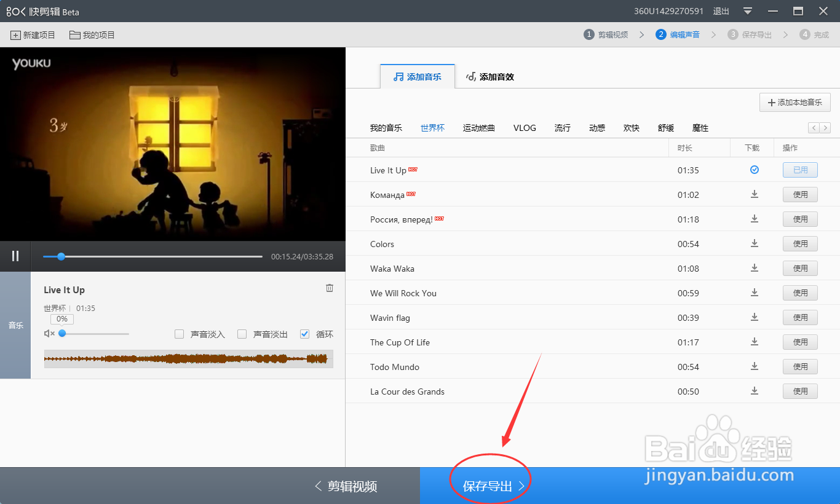
Task: Delete the Live It Up music track
Action: point(330,288)
